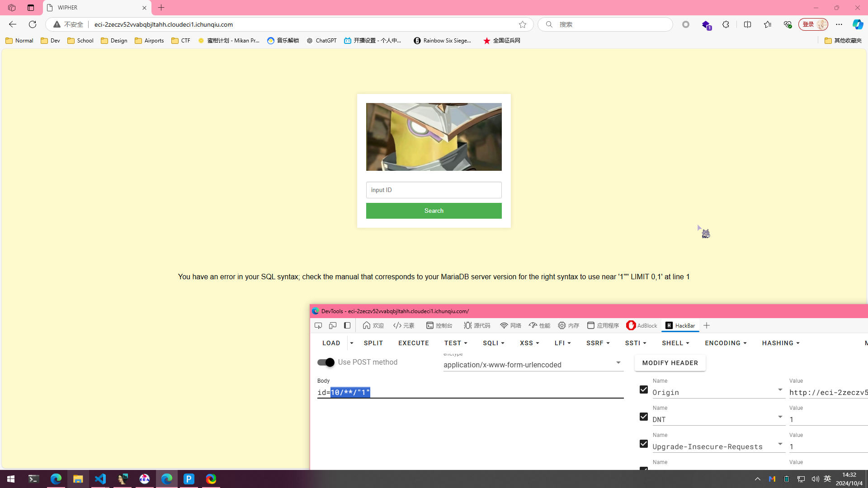The image size is (868, 488).
Task: Toggle the Use POST method switch
Action: [325, 362]
